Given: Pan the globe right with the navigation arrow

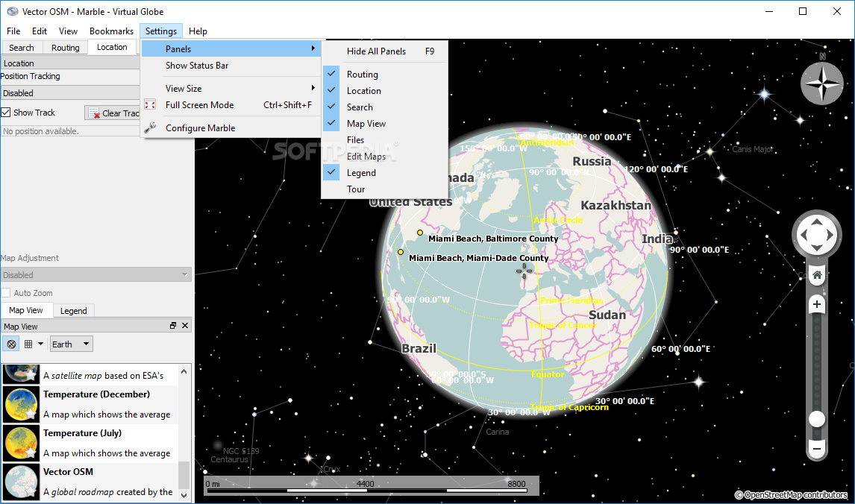Looking at the screenshot, I should pyautogui.click(x=830, y=235).
